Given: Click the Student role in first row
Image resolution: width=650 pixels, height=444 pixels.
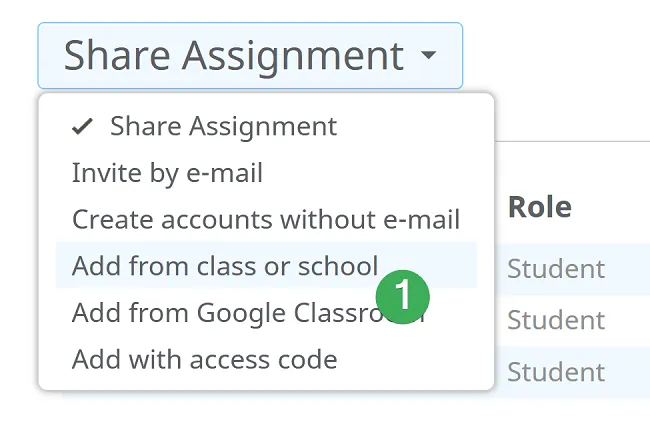Looking at the screenshot, I should (x=556, y=268).
